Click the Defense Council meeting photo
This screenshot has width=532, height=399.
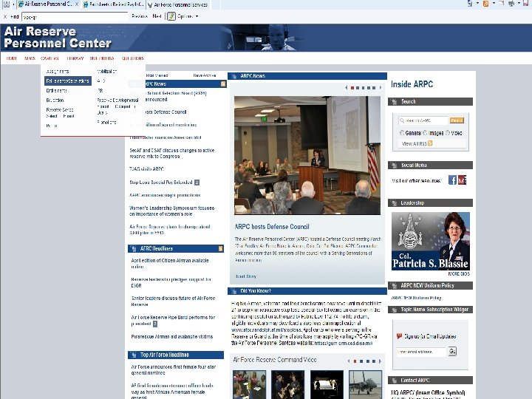point(307,155)
